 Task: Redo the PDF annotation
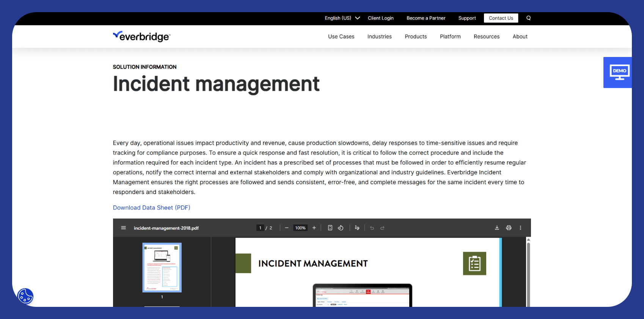point(382,228)
